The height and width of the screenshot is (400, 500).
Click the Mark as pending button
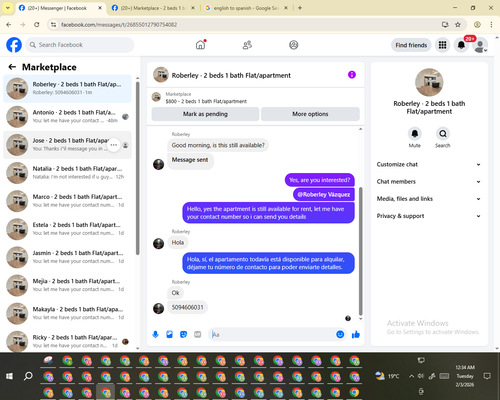pos(205,114)
